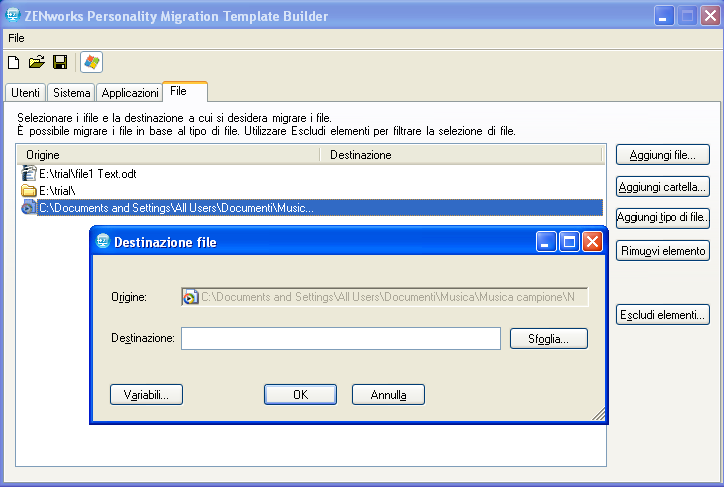
Task: Minimize the ZENworks main window
Action: [x=664, y=16]
